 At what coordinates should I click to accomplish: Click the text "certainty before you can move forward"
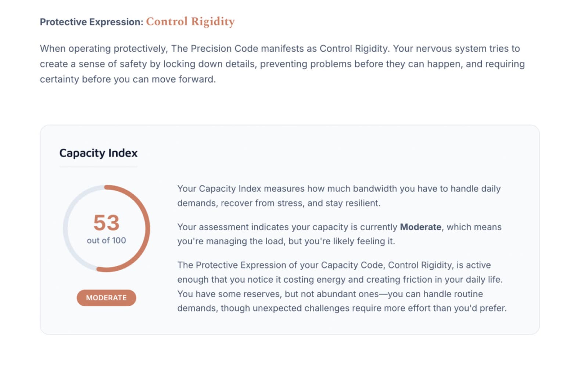tap(127, 79)
